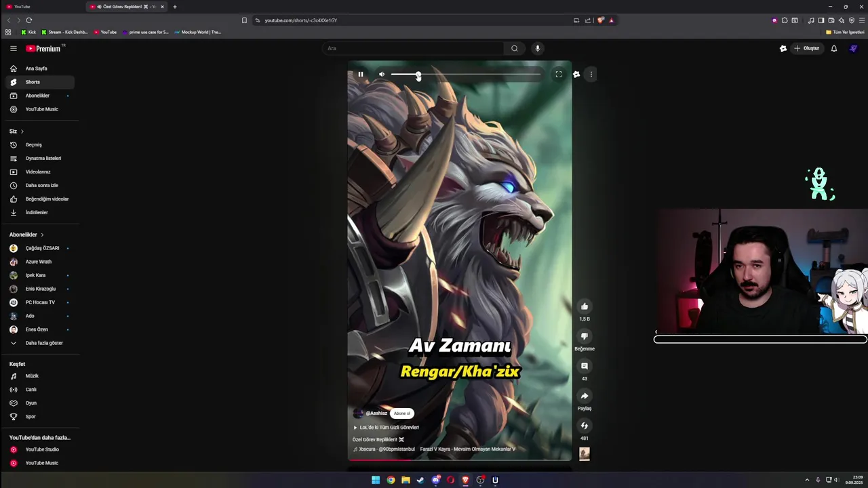
Task: Open the Ipek Kara subscription
Action: tap(40, 275)
